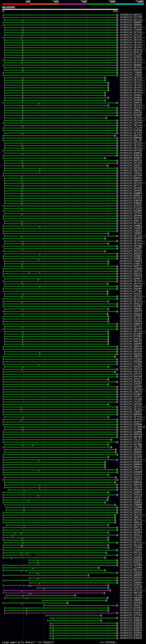146x644 pixels.
Task: Open the UniRef100_P07799 hit
Action: [x=131, y=17]
